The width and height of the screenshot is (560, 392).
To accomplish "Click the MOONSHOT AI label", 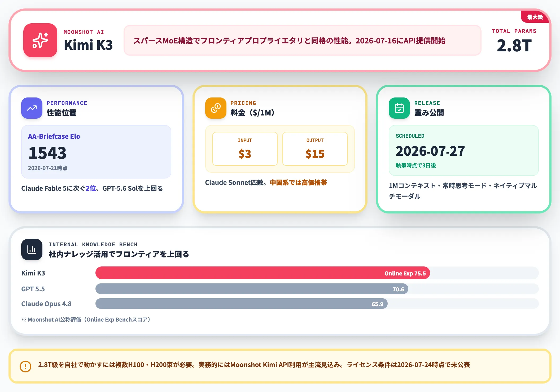I will (x=84, y=32).
